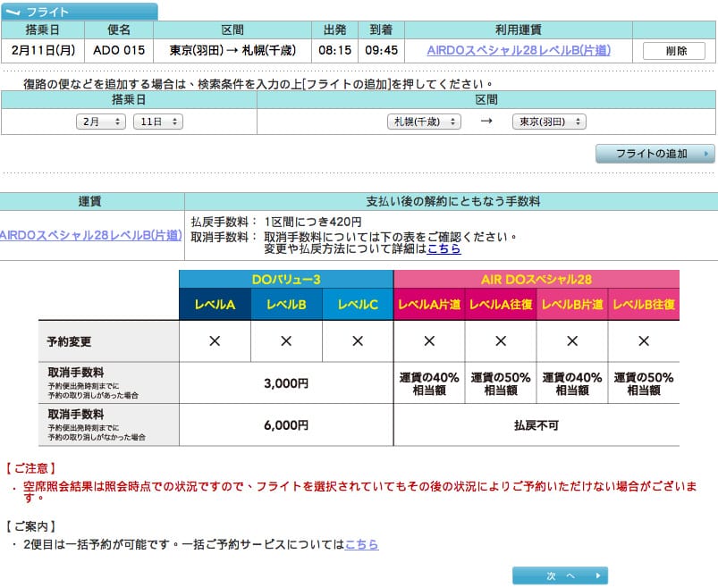Select the フライト tab header
The width and height of the screenshot is (718, 588).
pos(80,11)
